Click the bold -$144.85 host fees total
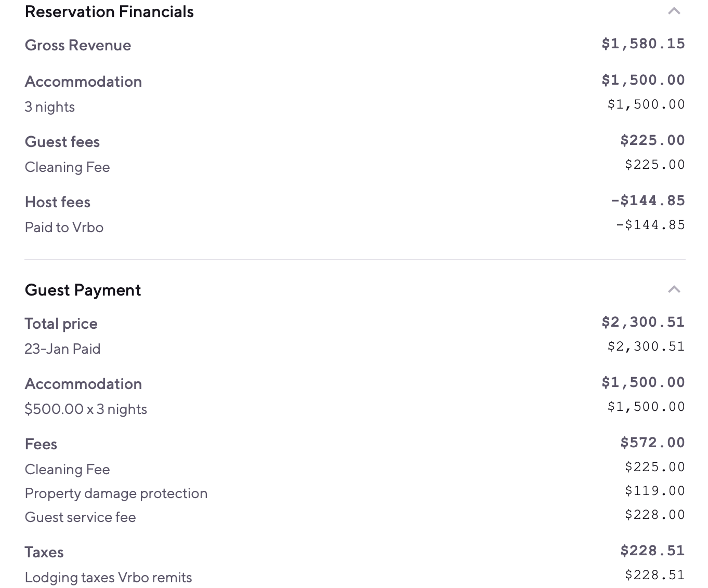 click(648, 201)
